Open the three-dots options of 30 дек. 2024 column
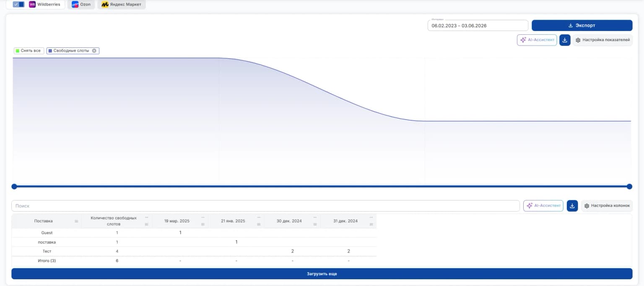644x286 pixels. (x=315, y=217)
